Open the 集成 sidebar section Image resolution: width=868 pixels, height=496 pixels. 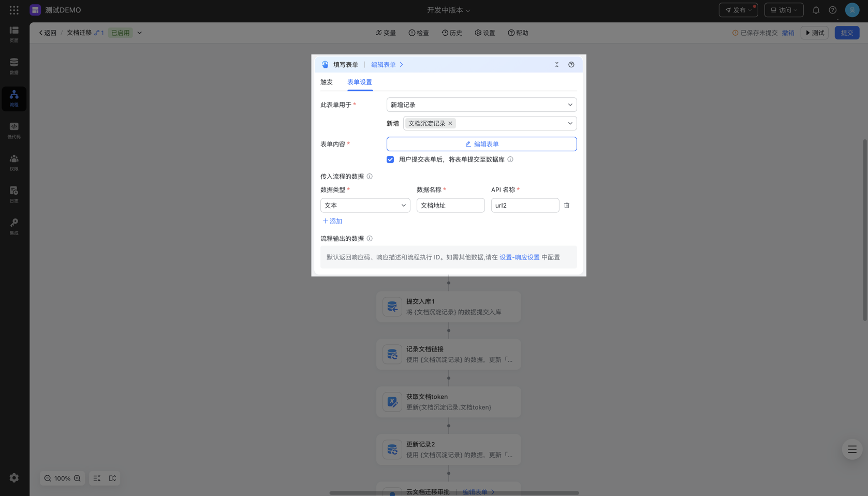tap(14, 227)
